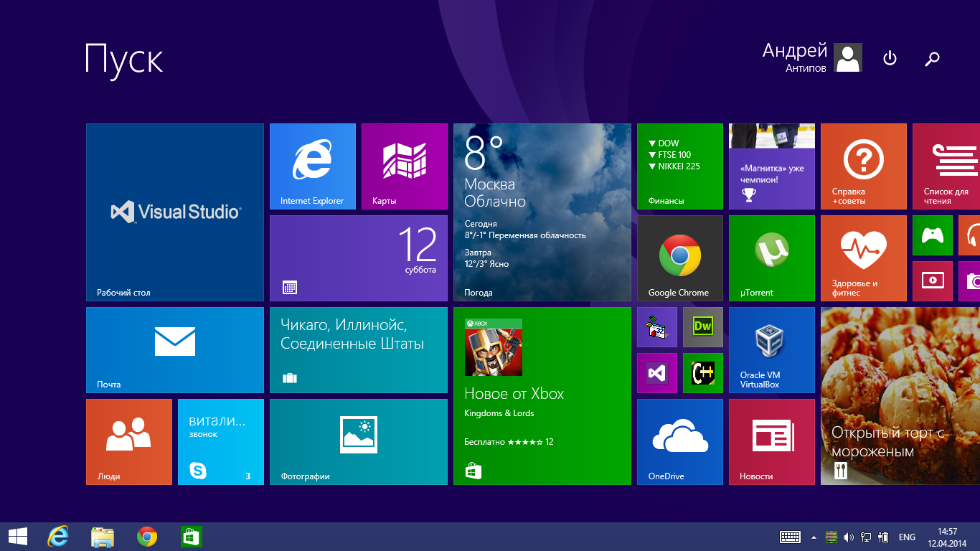Open the Андрей Антипов account menu

(x=812, y=58)
